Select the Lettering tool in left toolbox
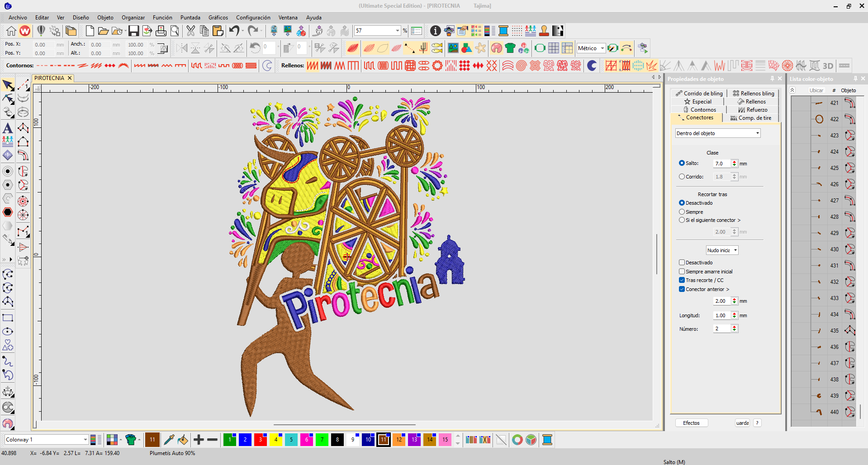The width and height of the screenshot is (868, 465). [x=8, y=128]
